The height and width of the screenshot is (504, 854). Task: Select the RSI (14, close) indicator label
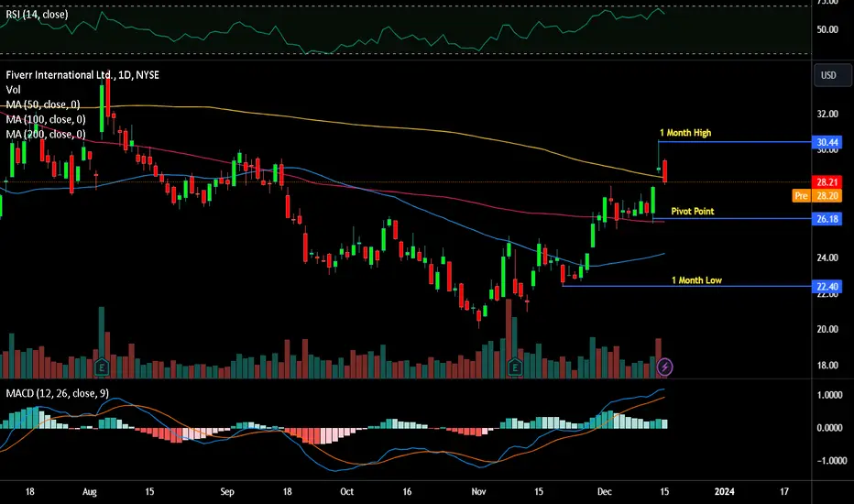37,15
